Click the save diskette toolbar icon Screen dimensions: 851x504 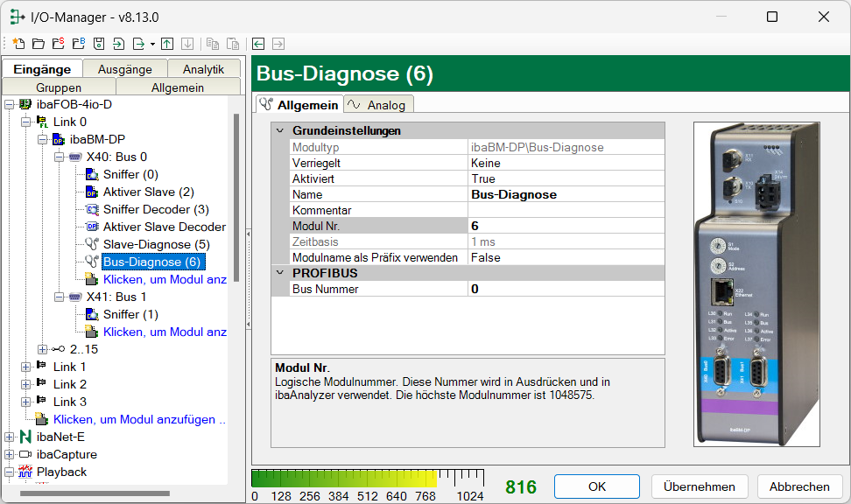[x=99, y=44]
